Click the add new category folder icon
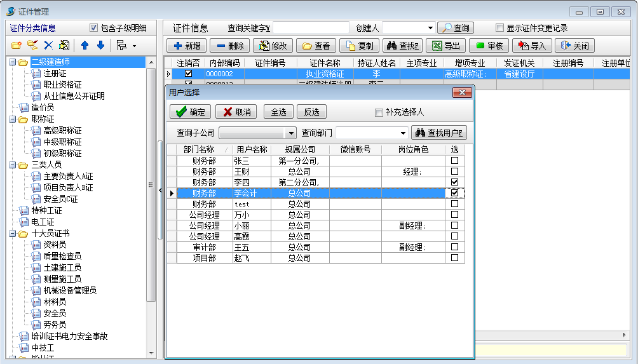638x364 pixels. [x=17, y=46]
